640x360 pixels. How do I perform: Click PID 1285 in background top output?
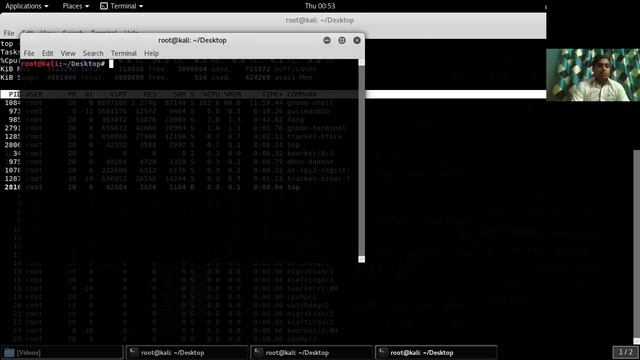12,137
